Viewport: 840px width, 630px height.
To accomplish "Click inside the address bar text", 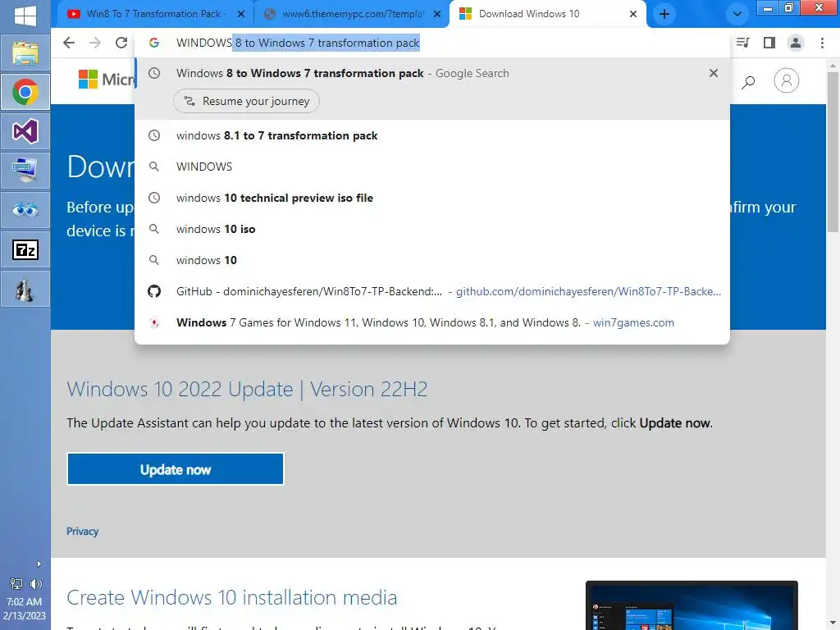I will pos(298,43).
